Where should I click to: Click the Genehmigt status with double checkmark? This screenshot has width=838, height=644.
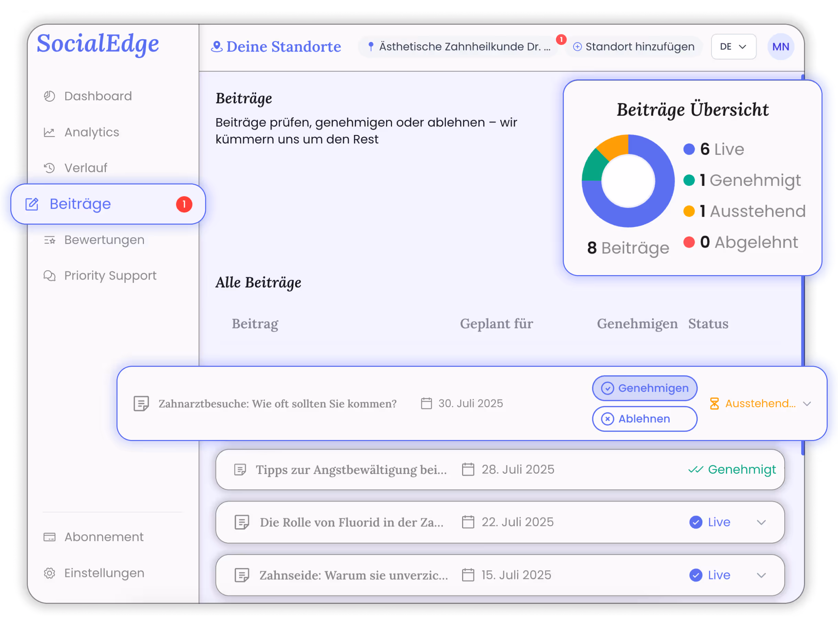tap(732, 469)
